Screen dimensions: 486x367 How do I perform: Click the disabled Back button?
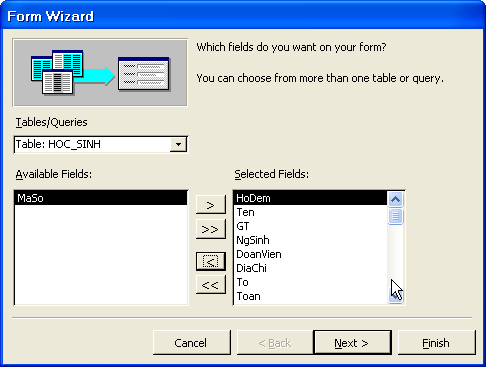275,343
